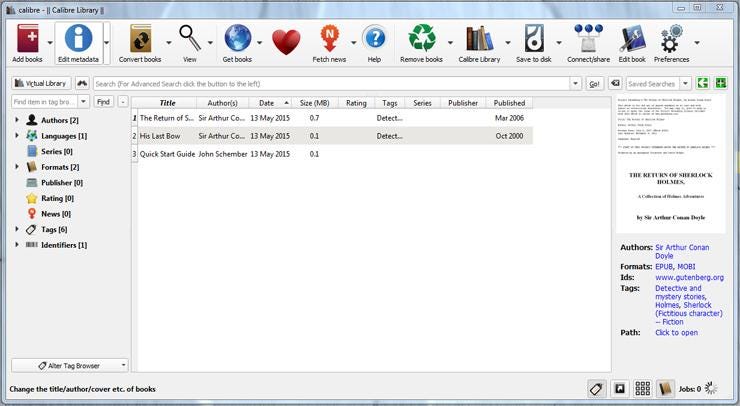The image size is (740, 406).
Task: Open the Add books dropdown arrow
Action: (x=50, y=43)
